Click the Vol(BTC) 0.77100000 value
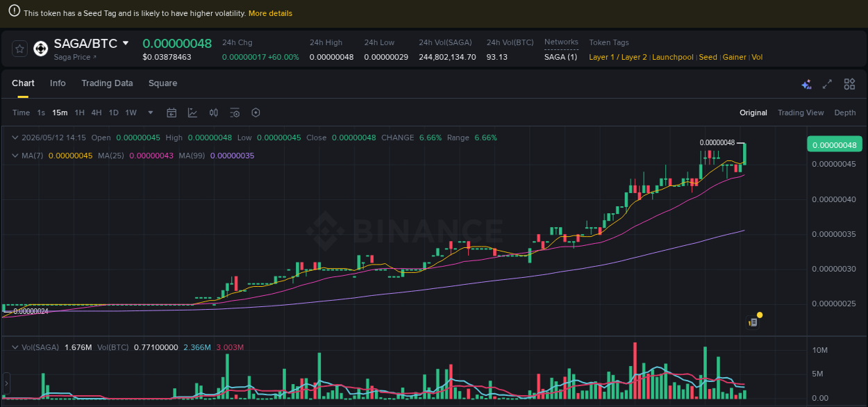Screen dimensions: 868x407 point(156,347)
